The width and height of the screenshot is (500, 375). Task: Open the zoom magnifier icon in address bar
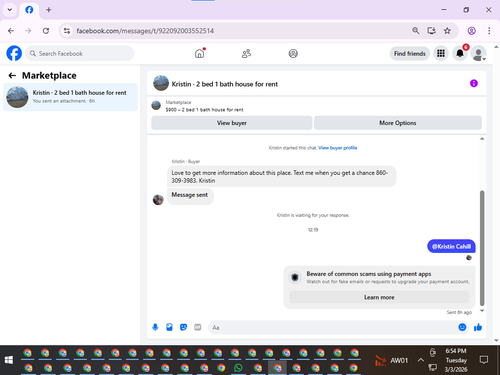(415, 31)
